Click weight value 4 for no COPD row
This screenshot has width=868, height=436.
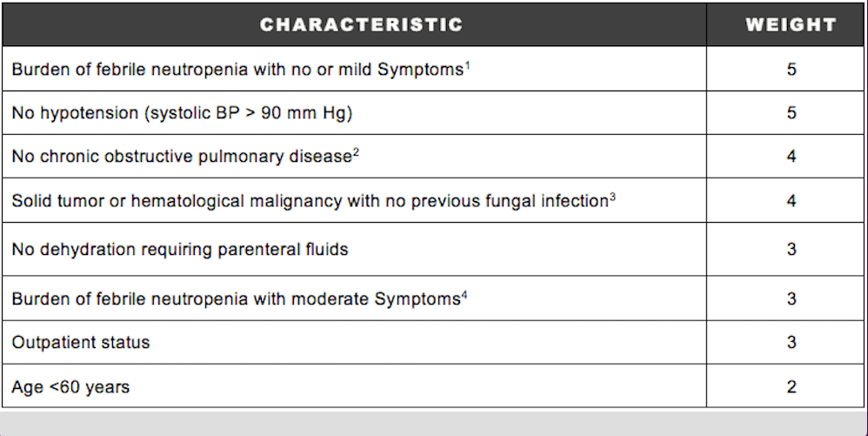(791, 157)
